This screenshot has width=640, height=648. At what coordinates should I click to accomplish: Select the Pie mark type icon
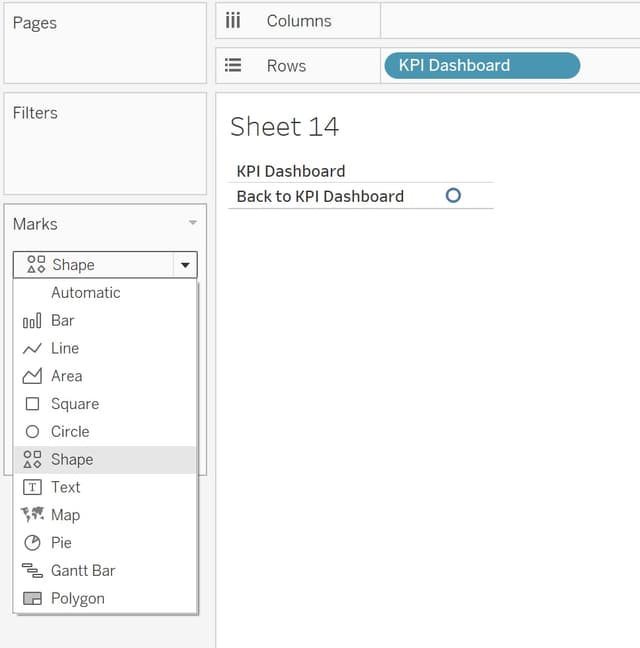[32, 543]
